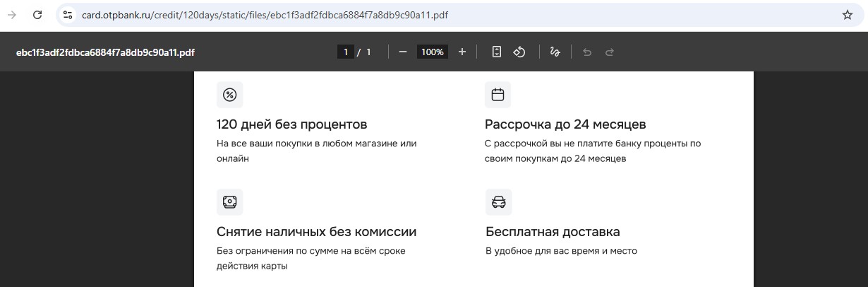This screenshot has height=287, width=868.
Task: Click the calendar icon above Рассрочка
Action: [x=498, y=95]
